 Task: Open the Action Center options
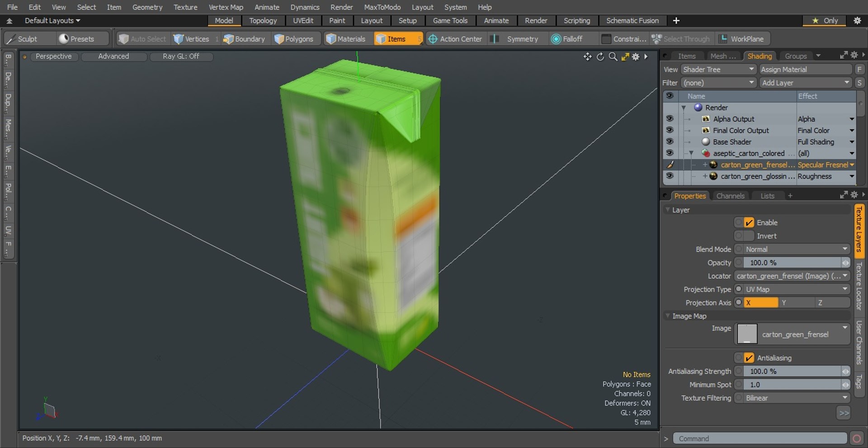(455, 39)
